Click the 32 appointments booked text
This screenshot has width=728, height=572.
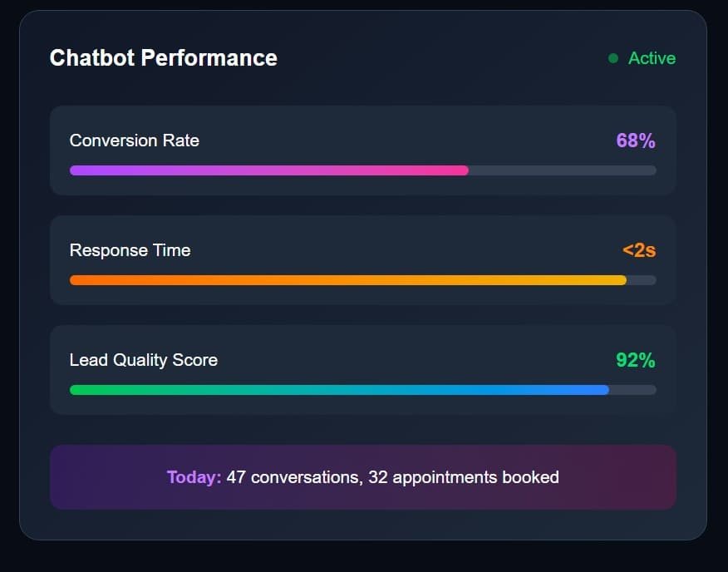click(x=465, y=476)
